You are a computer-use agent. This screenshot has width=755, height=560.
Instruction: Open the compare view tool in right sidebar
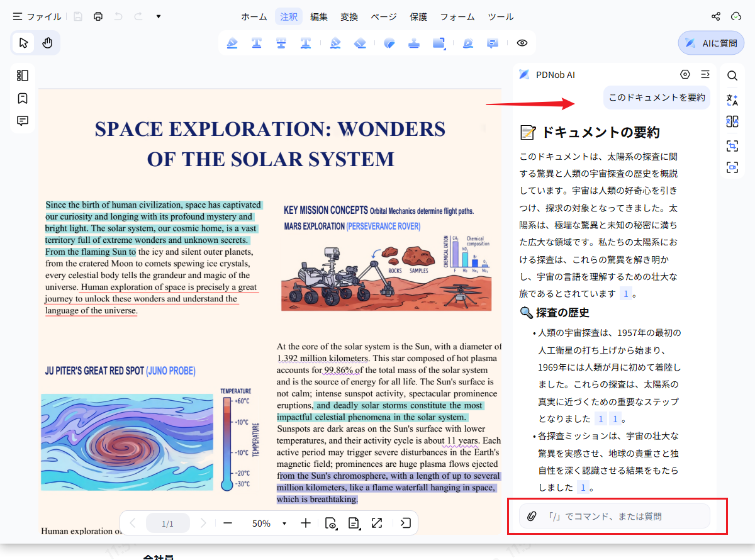(x=732, y=121)
